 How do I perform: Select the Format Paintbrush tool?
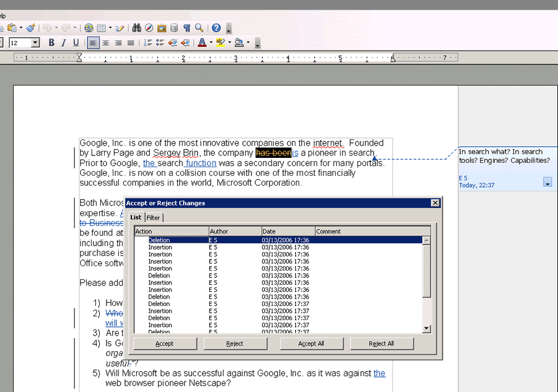tap(30, 28)
